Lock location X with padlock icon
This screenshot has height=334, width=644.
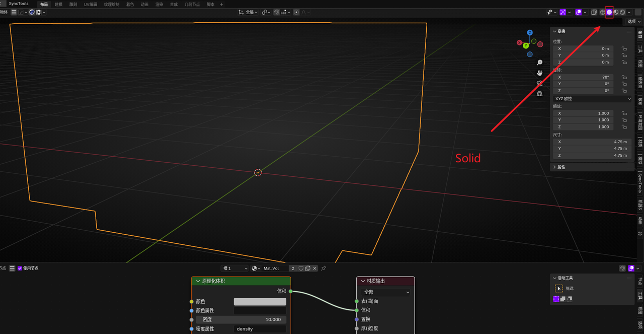[624, 49]
